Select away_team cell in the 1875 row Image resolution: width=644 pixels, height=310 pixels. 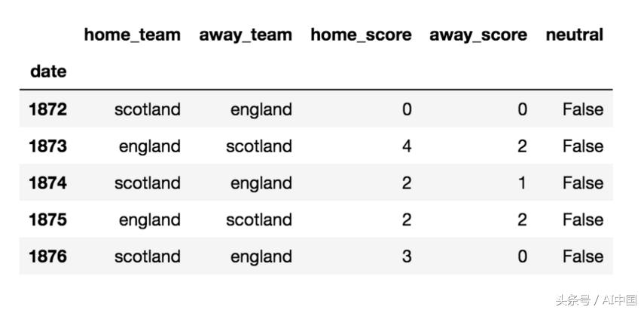click(258, 219)
